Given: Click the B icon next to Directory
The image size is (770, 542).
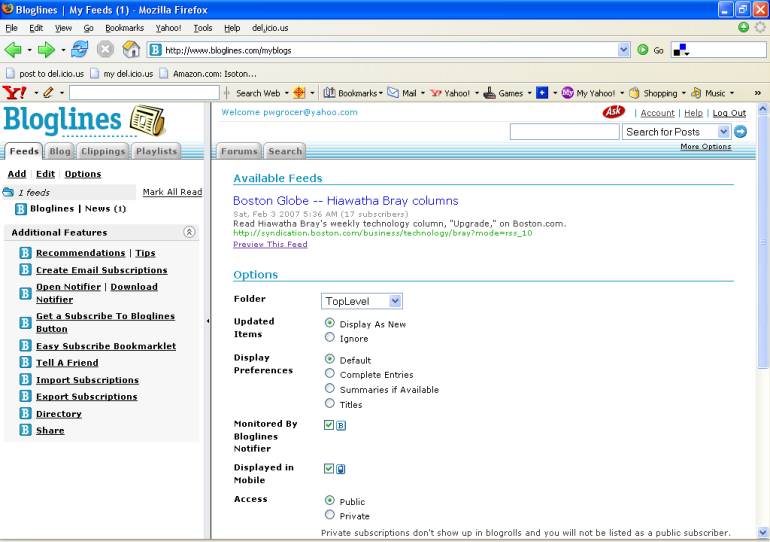Looking at the screenshot, I should point(26,413).
